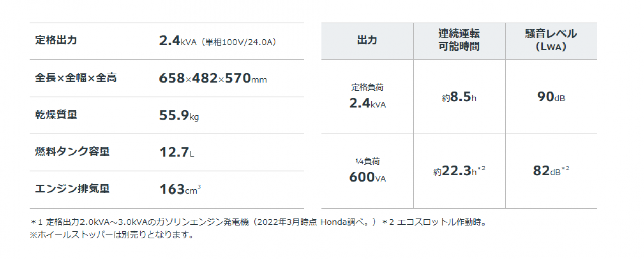Click the 定格出力 row label
Image resolution: width=644 pixels, height=259 pixels.
coord(56,41)
